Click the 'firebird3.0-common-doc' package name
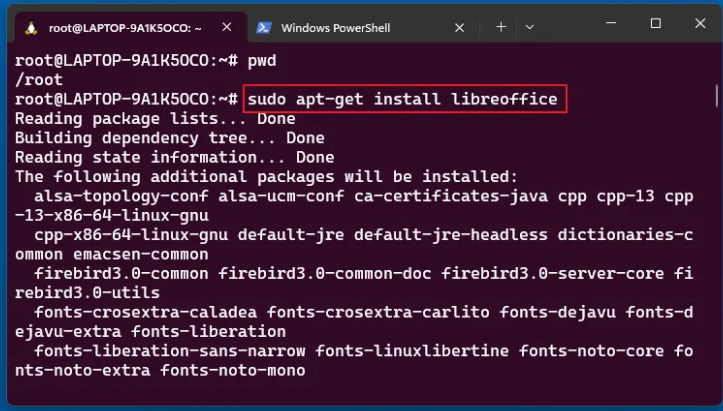The height and width of the screenshot is (411, 723). click(325, 274)
